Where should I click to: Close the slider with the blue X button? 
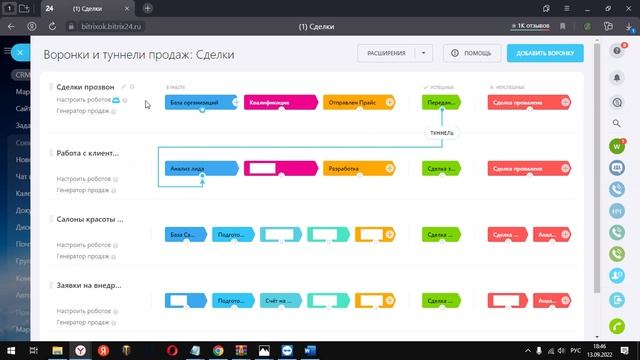(x=20, y=53)
